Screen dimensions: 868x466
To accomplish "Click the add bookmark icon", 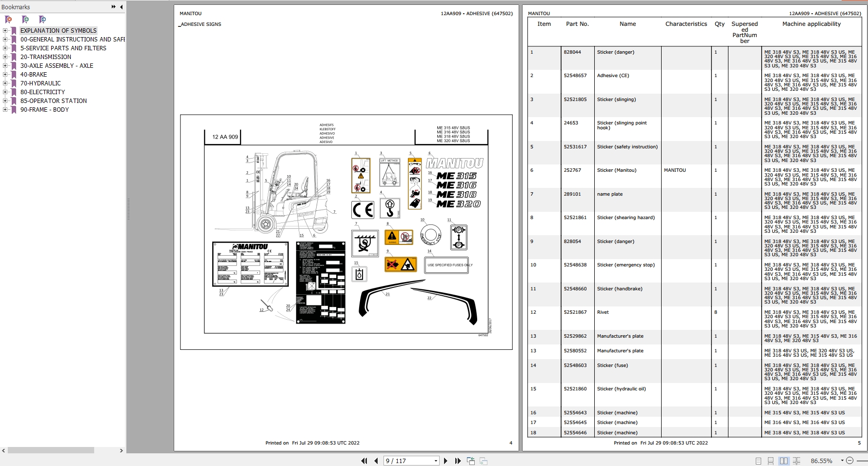I will 25,20.
